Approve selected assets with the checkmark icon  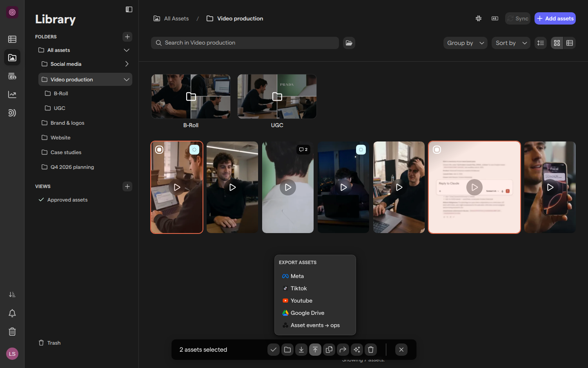274,350
